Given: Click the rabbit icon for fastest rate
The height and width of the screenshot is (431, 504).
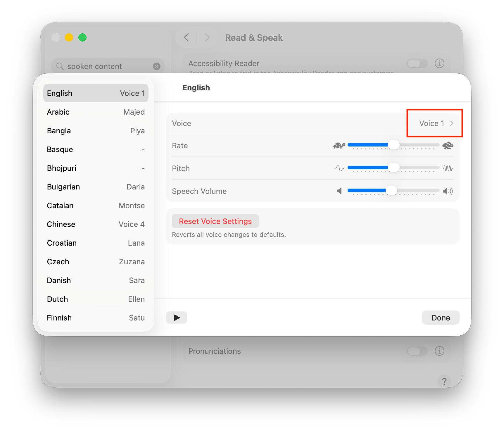Looking at the screenshot, I should [x=448, y=145].
